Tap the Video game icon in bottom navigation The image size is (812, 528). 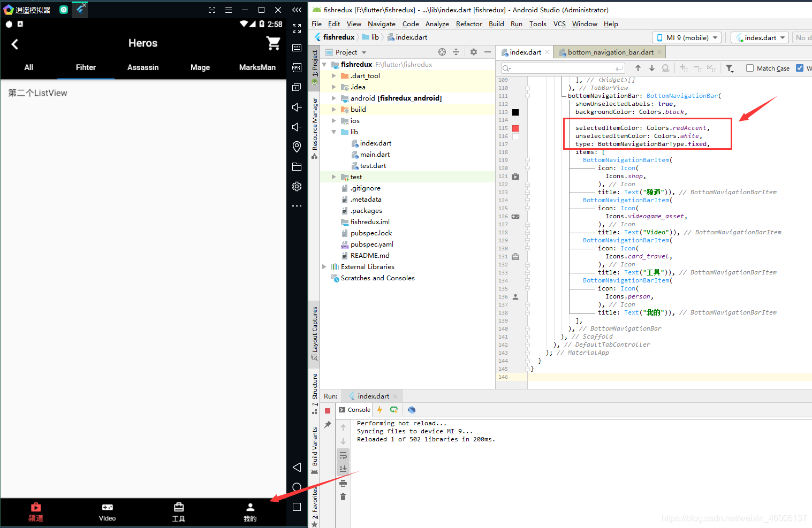tap(108, 507)
